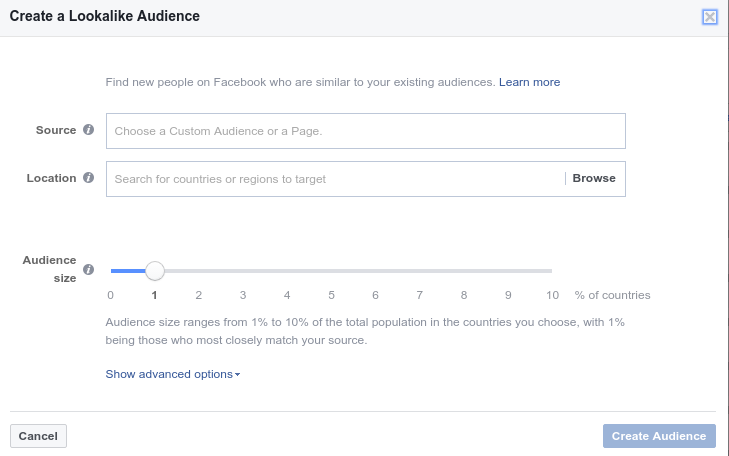Click the Audience size info icon
Viewport: 729px width, 456px height.
(88, 270)
